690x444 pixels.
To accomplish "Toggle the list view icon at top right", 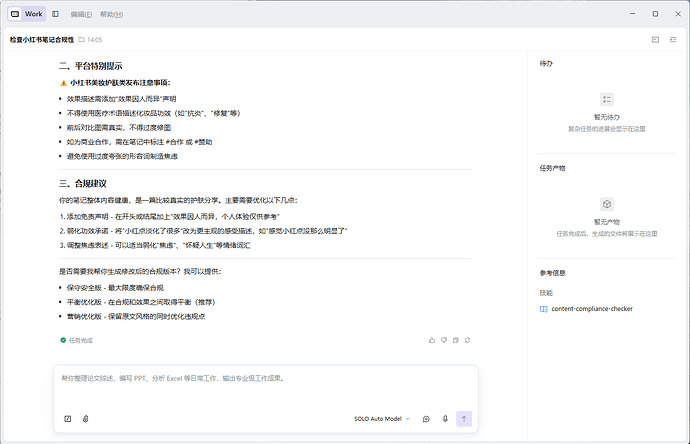I will click(673, 40).
